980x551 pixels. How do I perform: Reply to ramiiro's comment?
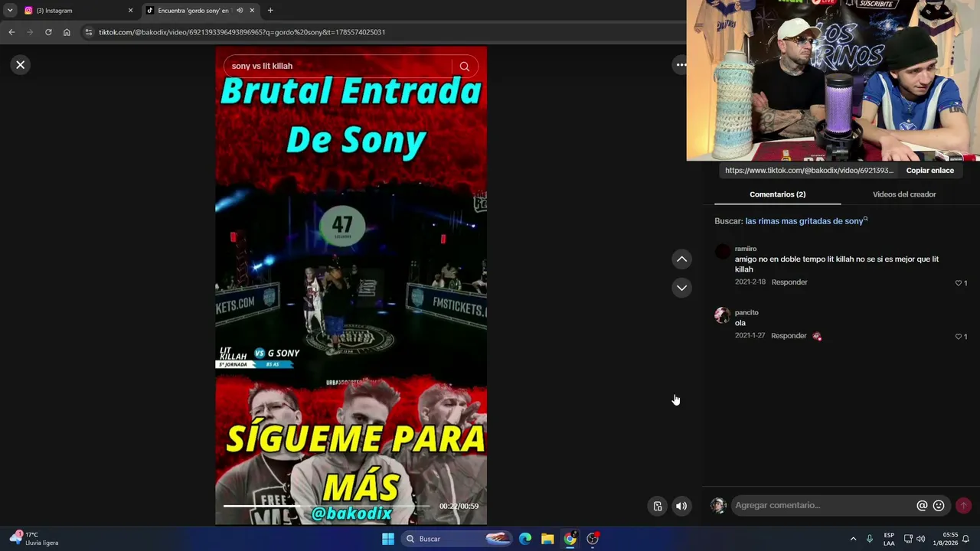(x=789, y=282)
